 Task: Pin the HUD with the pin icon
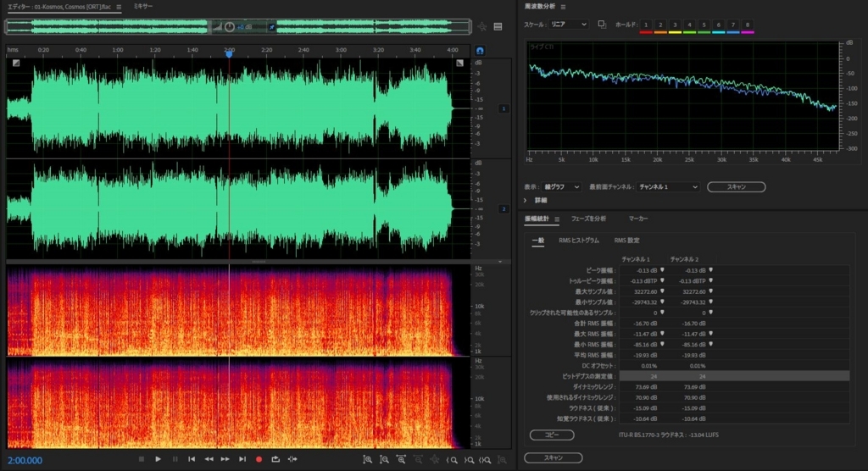tap(271, 26)
